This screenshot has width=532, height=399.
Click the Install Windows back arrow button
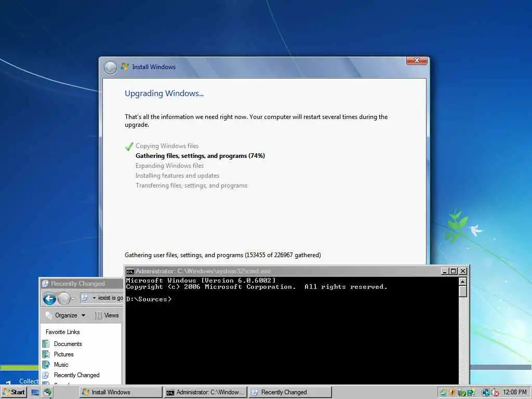[x=110, y=68]
